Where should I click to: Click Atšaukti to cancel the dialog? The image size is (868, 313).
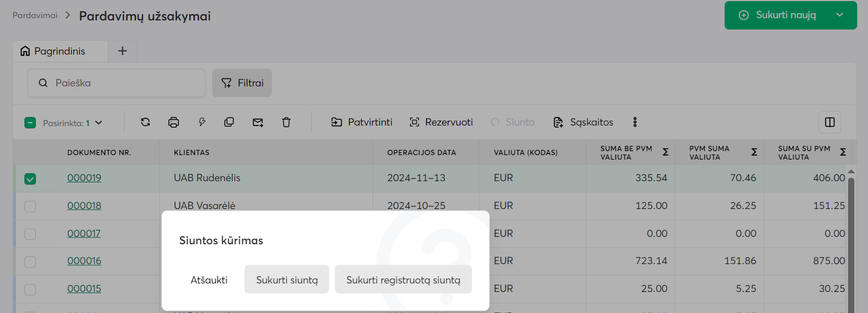(209, 279)
